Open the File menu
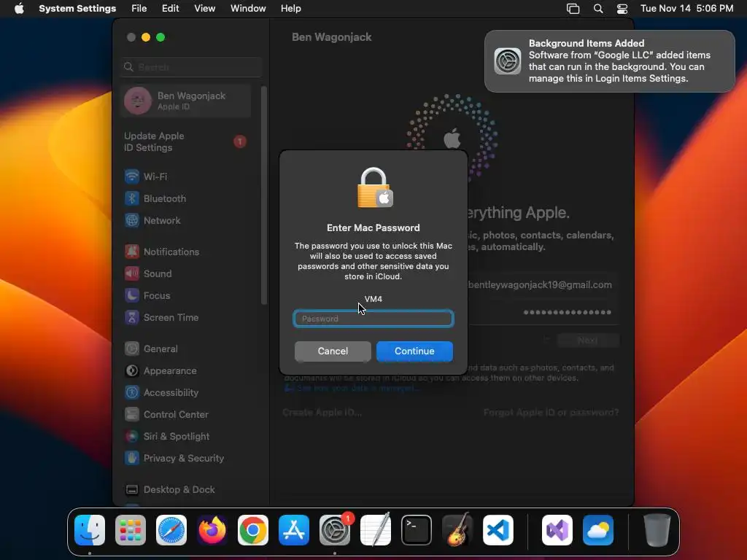Viewport: 747px width, 560px height. (x=139, y=9)
